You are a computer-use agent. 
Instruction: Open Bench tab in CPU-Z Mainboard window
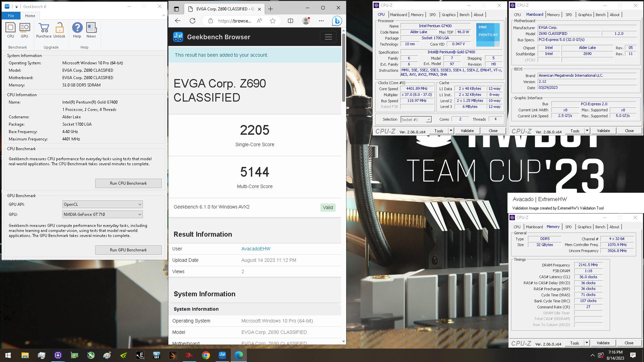601,15
